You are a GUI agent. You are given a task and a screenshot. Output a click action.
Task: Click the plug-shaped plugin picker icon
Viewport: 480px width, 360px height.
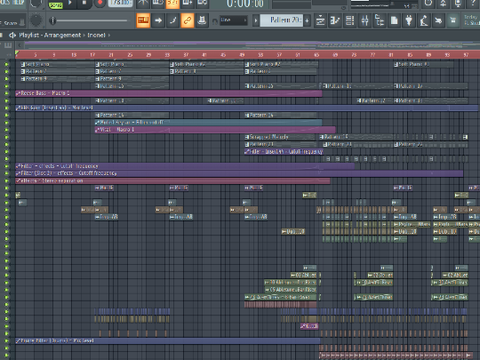point(409,21)
